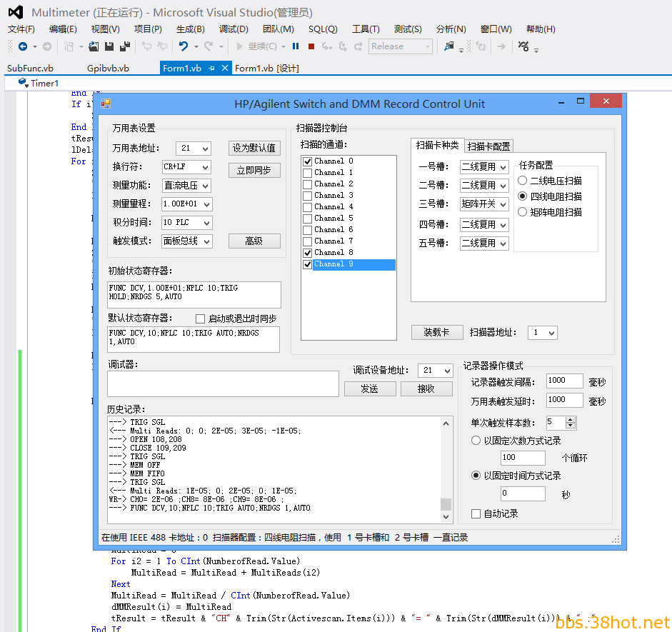Screen dimensions: 672x632
Task: Click the history log scrollbar up arrow
Action: click(446, 423)
